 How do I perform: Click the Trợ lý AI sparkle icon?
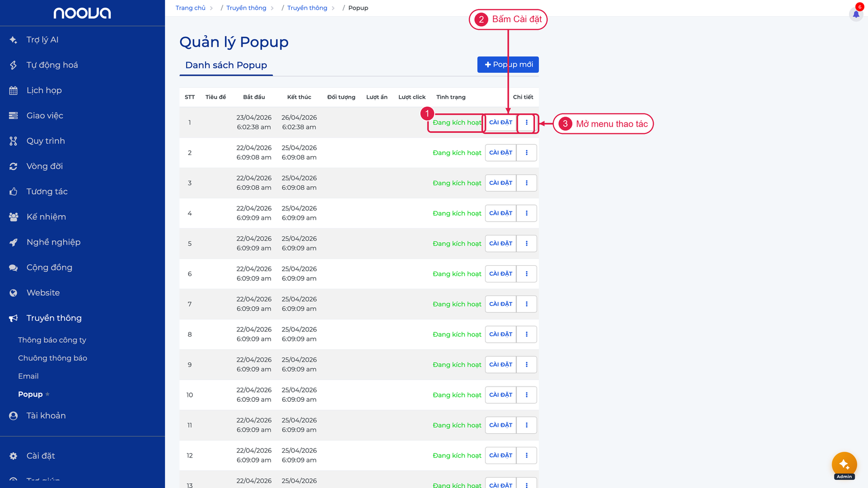coord(14,40)
